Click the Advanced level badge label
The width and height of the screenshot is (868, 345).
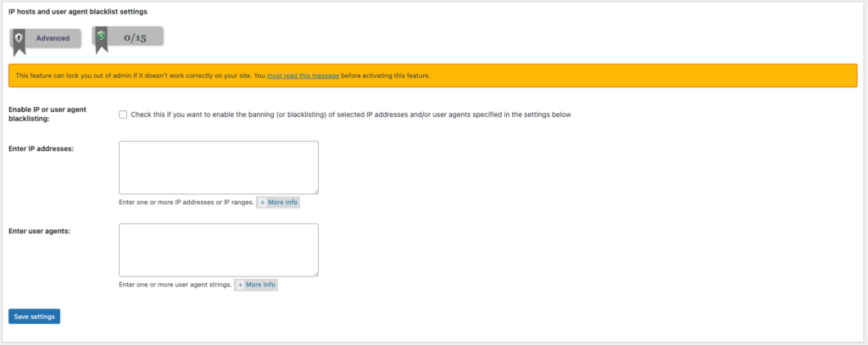coord(53,38)
